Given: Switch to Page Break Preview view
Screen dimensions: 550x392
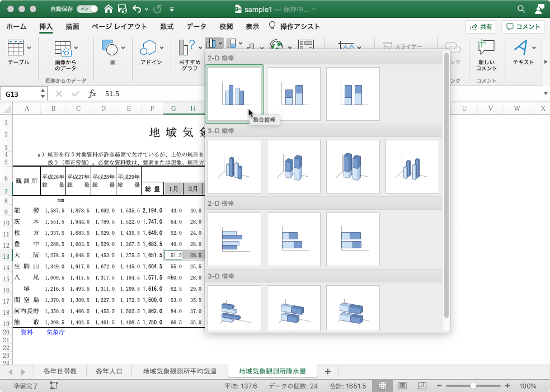Looking at the screenshot, I should (422, 386).
